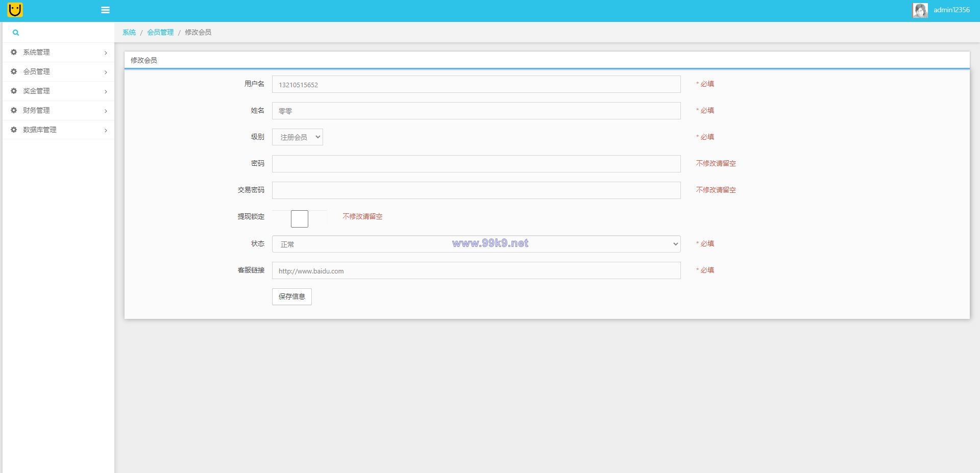Open the 数据库管理 menu item
Screen dimensions: 980x473
click(58, 130)
